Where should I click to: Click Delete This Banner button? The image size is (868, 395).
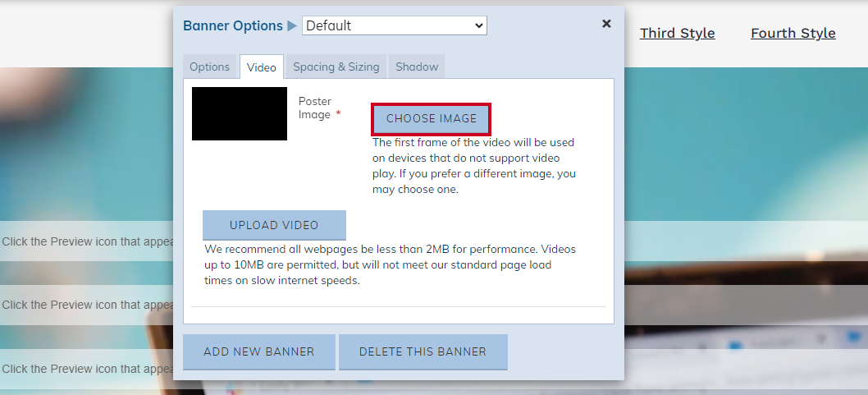(423, 351)
